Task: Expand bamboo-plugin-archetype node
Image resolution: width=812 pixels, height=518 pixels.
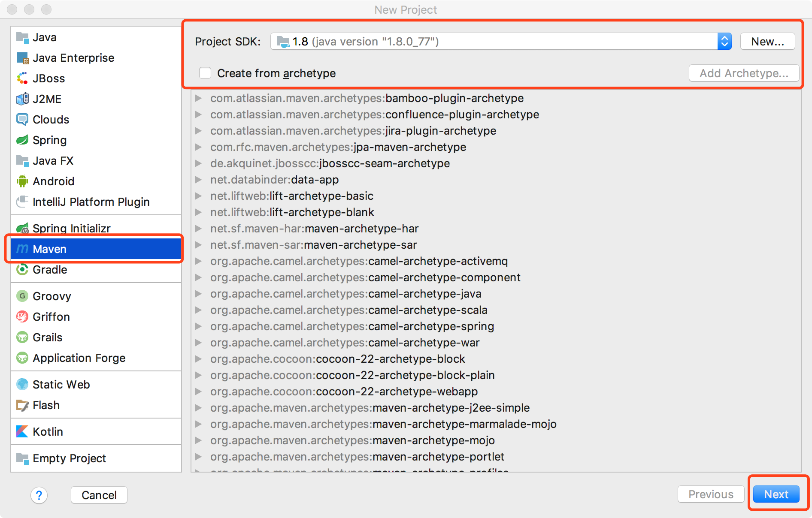Action: (198, 98)
